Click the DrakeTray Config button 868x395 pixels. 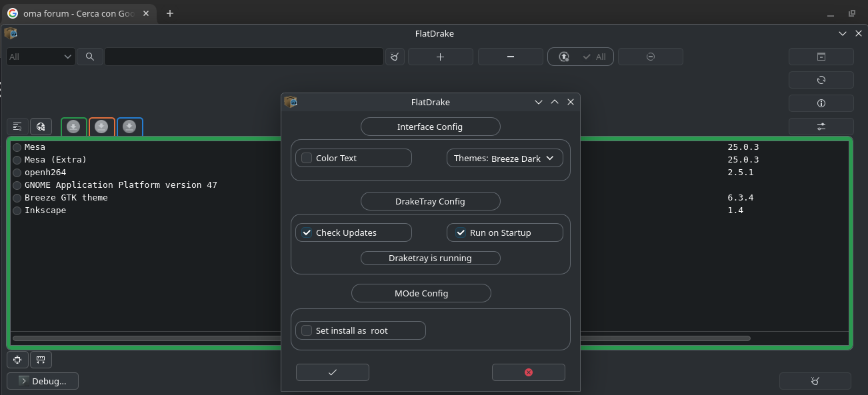[430, 201]
